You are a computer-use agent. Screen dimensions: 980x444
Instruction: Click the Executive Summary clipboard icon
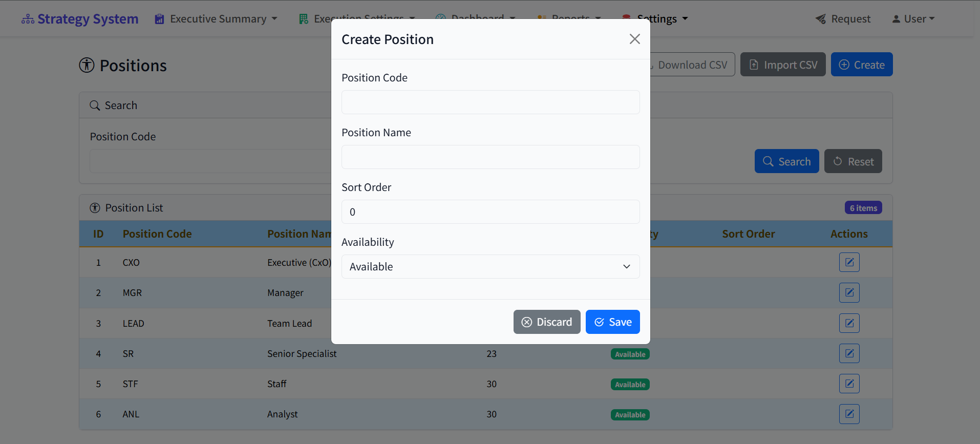160,19
